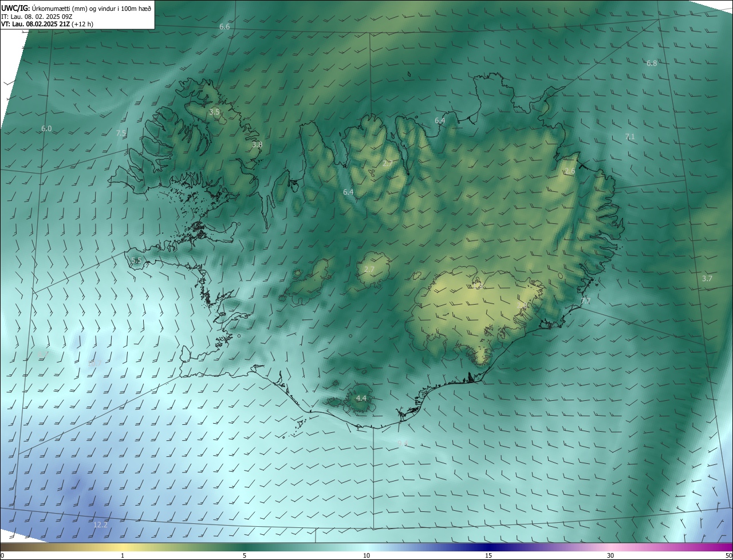Click the 15 tick label on the colorbar
The height and width of the screenshot is (560, 733).
(488, 555)
